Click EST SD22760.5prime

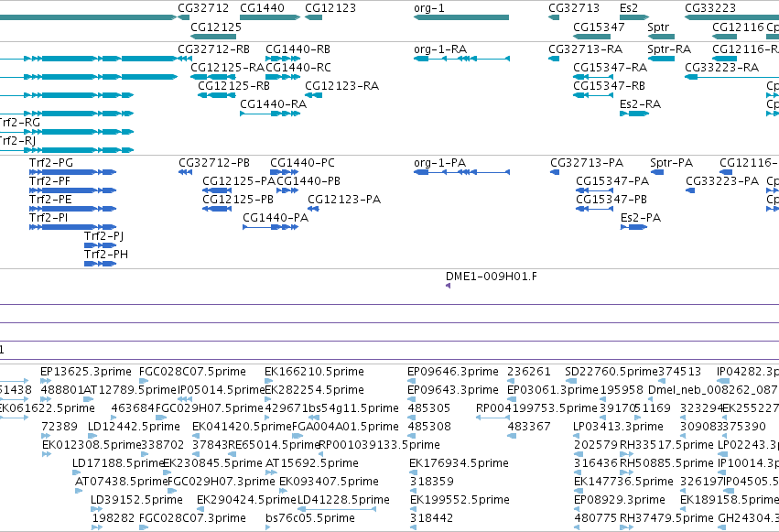pyautogui.click(x=611, y=372)
